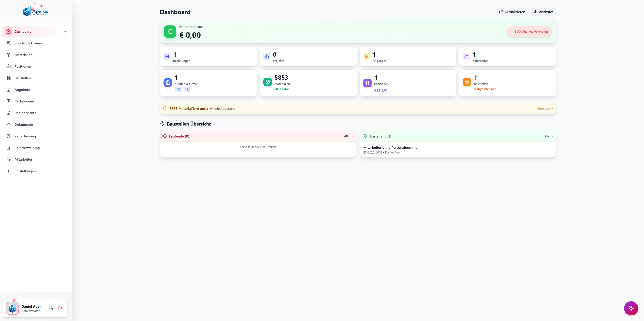644x321 pixels.
Task: Open Einstellungen from the sidebar
Action: coord(25,171)
